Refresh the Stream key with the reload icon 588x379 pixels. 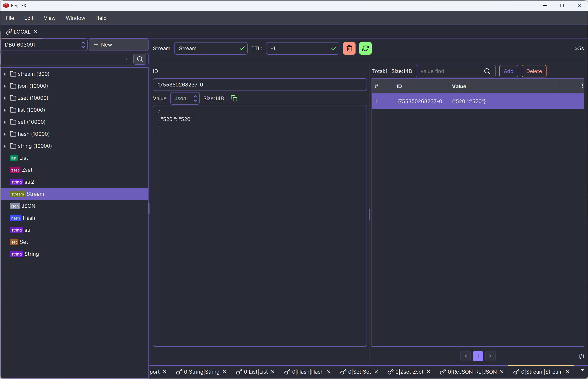pyautogui.click(x=365, y=48)
